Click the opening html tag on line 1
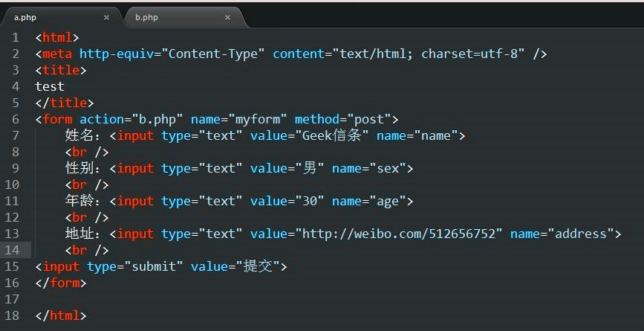Image resolution: width=644 pixels, height=331 pixels. point(57,38)
